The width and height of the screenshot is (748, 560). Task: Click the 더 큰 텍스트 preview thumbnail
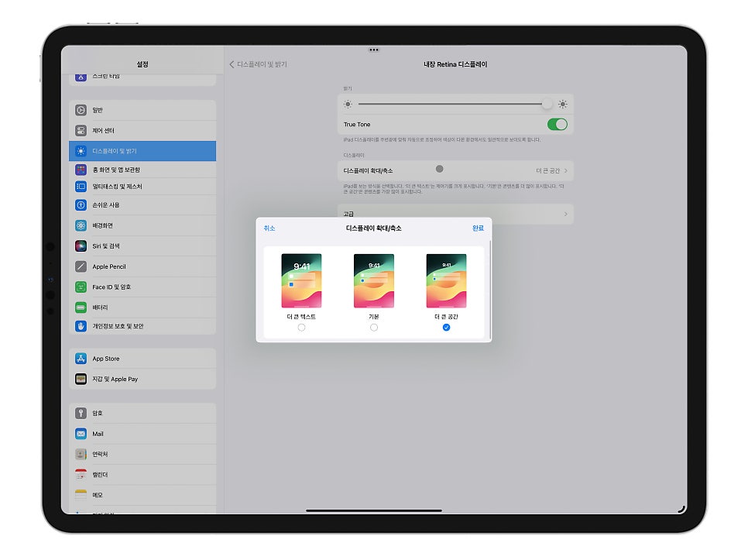(x=301, y=281)
